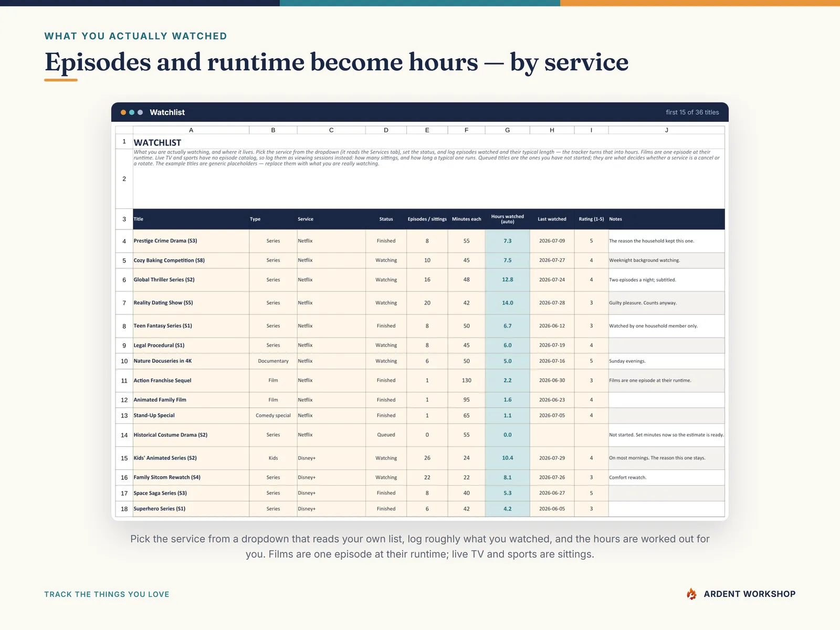This screenshot has height=630, width=840.
Task: Click the Rating (1-5) header cell
Action: pyautogui.click(x=592, y=219)
